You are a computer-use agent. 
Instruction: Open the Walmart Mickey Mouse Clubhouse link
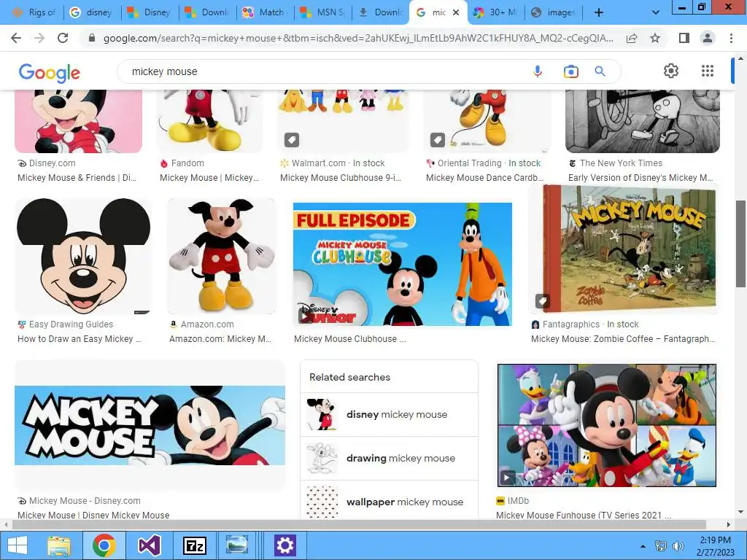pos(341,178)
